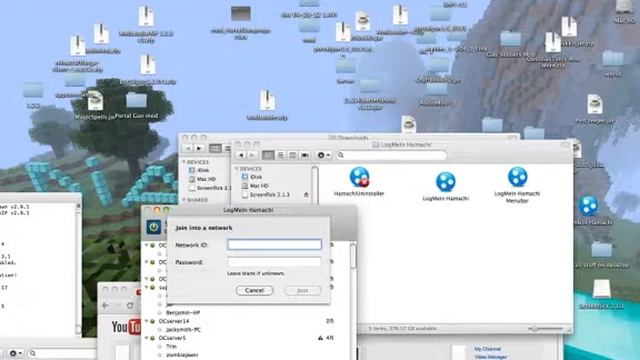
Task: Focus the Network ID input field
Action: (x=274, y=244)
